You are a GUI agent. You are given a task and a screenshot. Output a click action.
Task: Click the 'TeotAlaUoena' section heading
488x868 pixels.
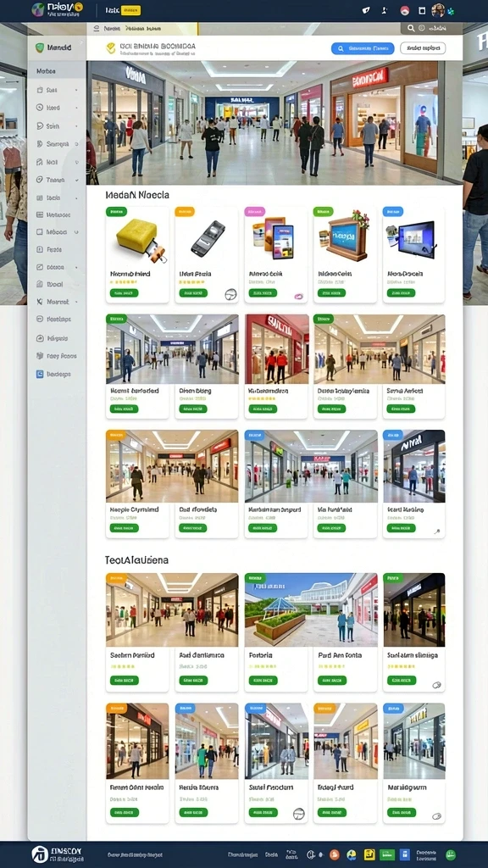tap(136, 560)
